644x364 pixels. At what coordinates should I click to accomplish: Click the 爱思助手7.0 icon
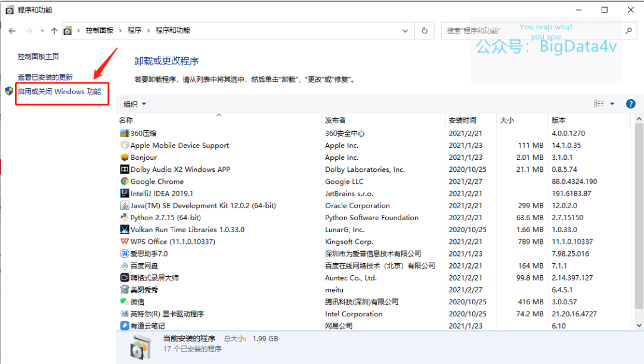pyautogui.click(x=125, y=254)
